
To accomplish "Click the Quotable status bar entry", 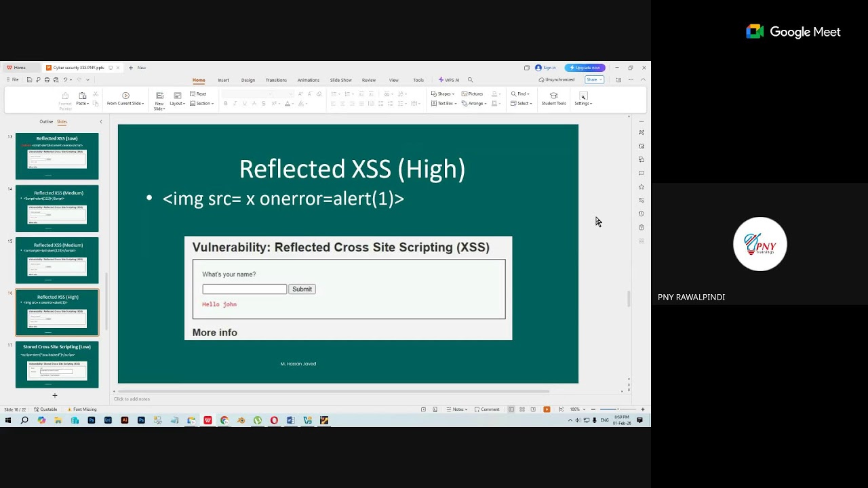I will pos(45,409).
